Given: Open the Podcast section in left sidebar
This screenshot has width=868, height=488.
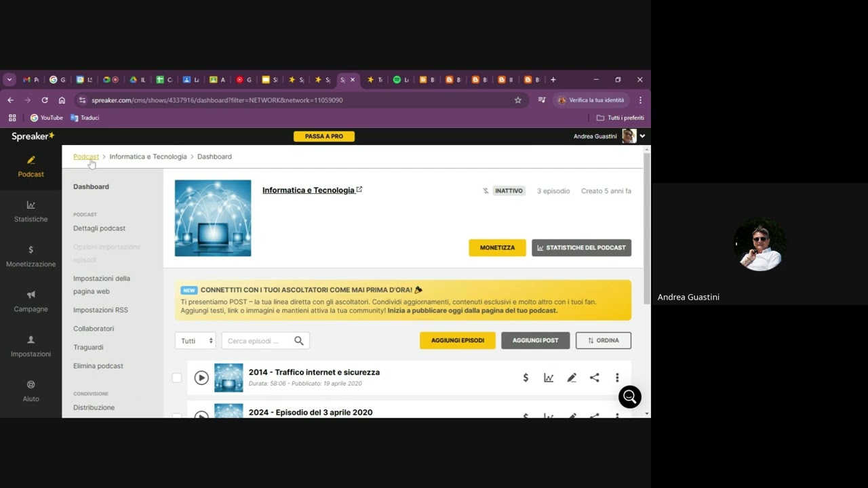Looking at the screenshot, I should [x=31, y=167].
